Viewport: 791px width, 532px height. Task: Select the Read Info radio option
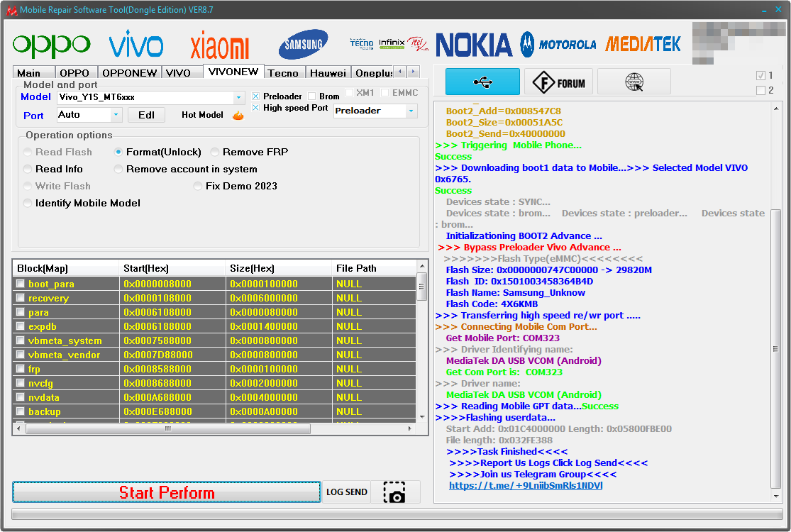(28, 169)
